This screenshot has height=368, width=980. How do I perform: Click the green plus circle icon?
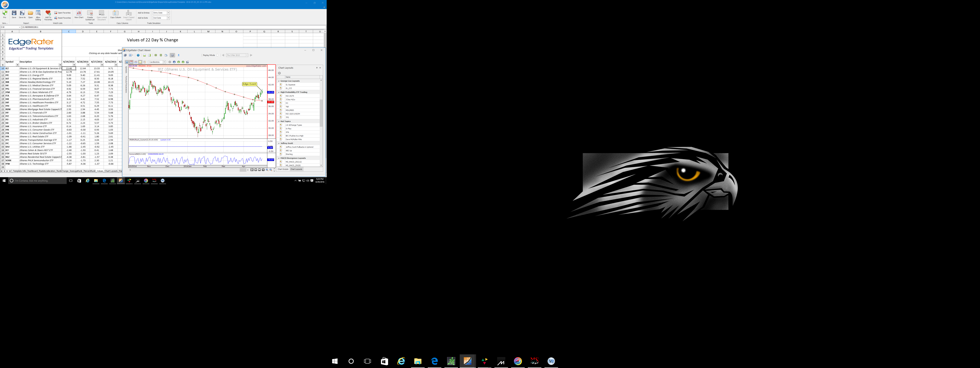pyautogui.click(x=179, y=62)
